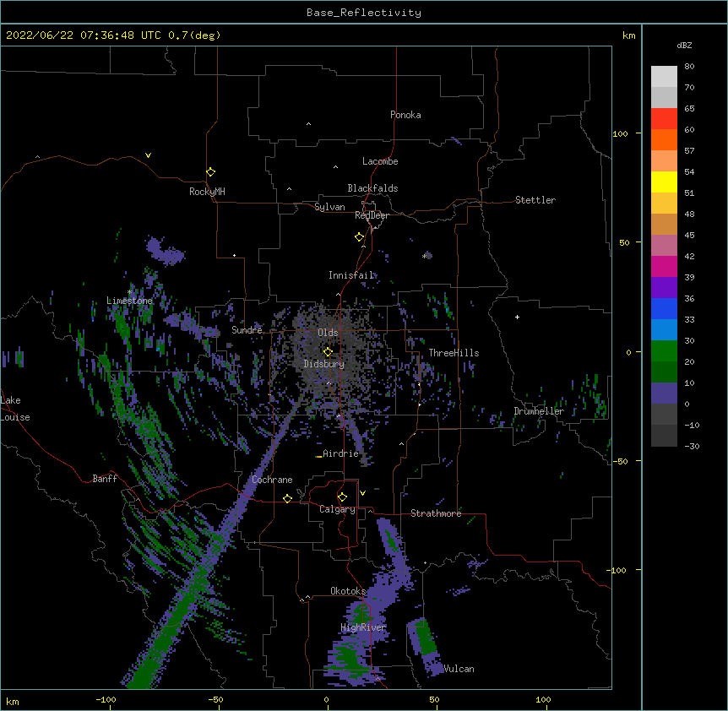
Task: Click the km label at bottom left
Action: (13, 701)
